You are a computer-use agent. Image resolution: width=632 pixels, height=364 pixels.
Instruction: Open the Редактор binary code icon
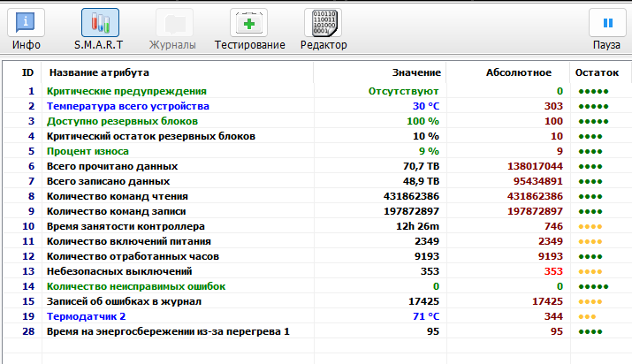tap(323, 23)
